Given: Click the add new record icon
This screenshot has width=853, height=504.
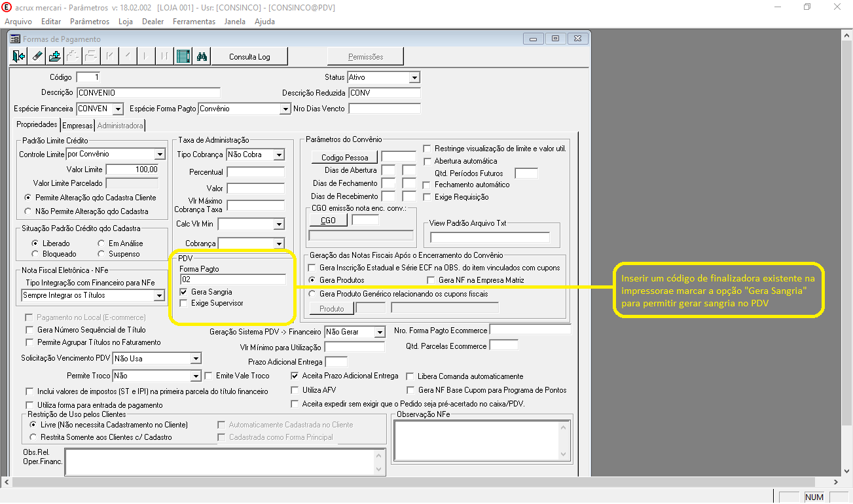Looking at the screenshot, I should click(x=55, y=57).
